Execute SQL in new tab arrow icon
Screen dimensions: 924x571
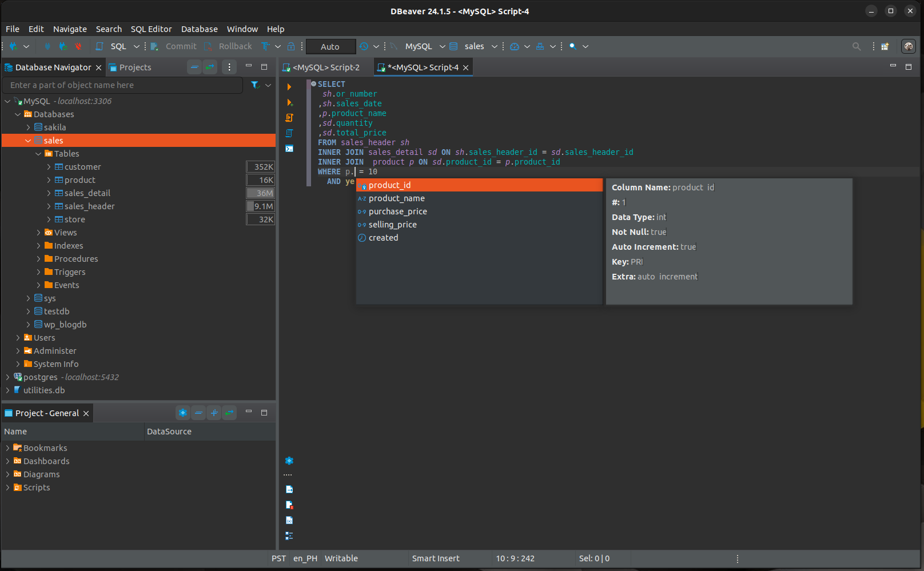click(289, 102)
